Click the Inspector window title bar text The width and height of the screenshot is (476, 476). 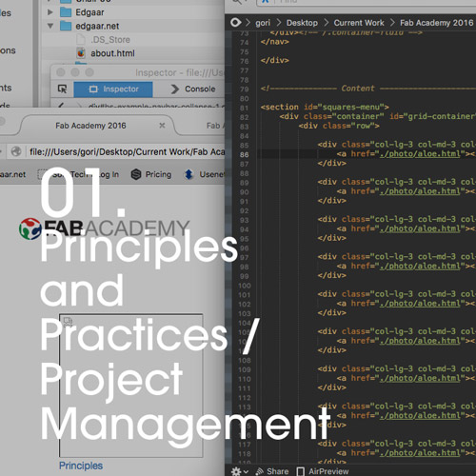[180, 72]
